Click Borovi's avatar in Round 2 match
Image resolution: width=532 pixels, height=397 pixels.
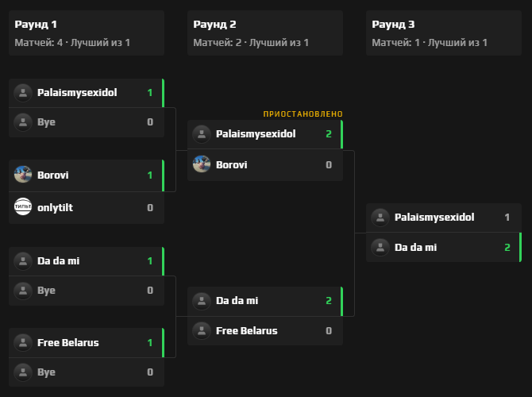point(202,165)
